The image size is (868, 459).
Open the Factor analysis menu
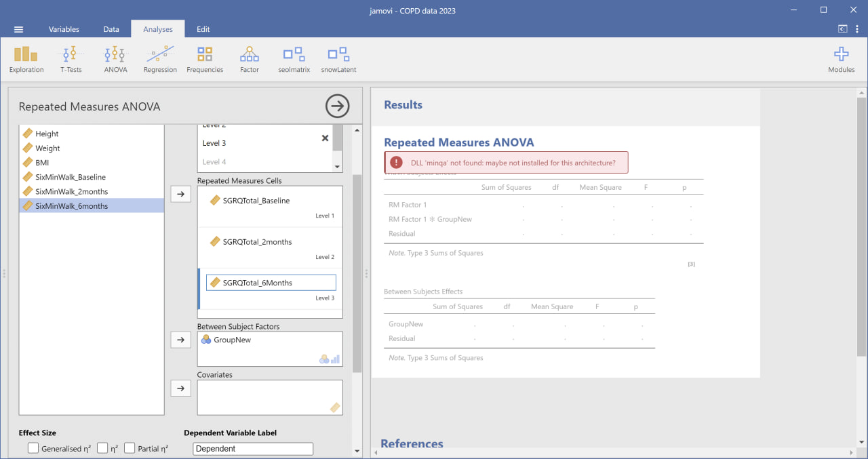(250, 59)
